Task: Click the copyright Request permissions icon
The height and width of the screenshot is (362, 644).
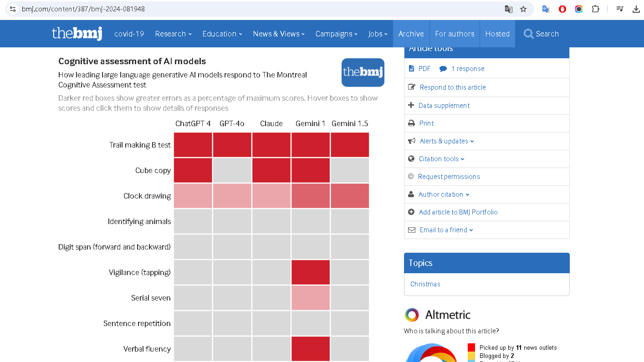Action: coord(411,177)
